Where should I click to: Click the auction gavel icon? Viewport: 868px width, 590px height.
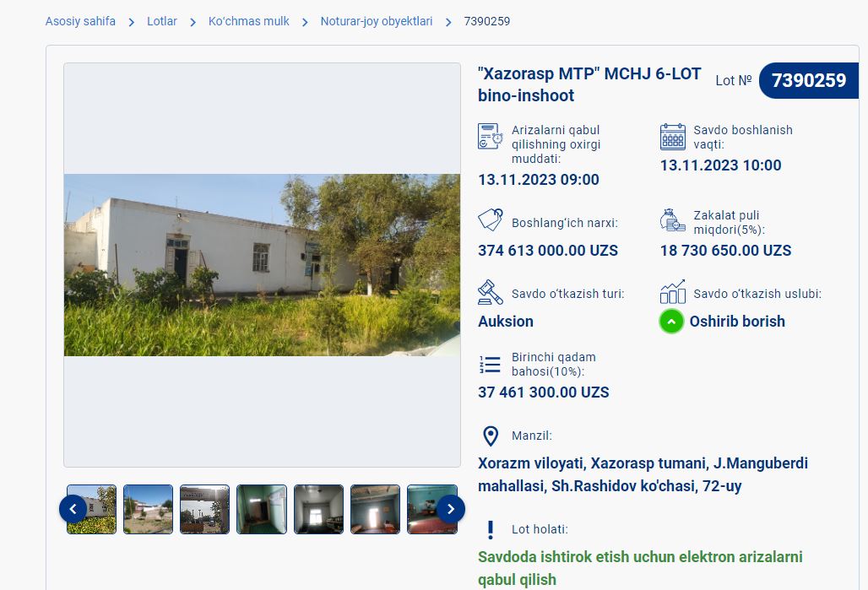coord(491,292)
